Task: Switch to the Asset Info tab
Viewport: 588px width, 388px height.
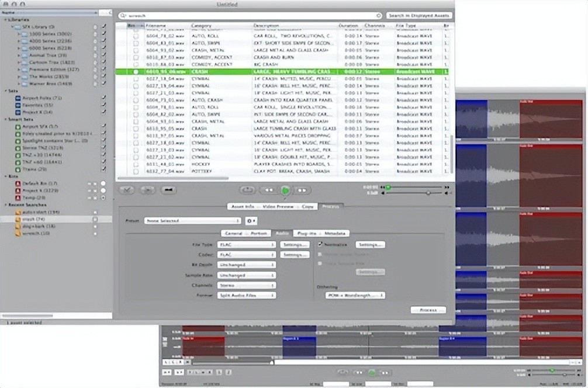Action: click(243, 206)
